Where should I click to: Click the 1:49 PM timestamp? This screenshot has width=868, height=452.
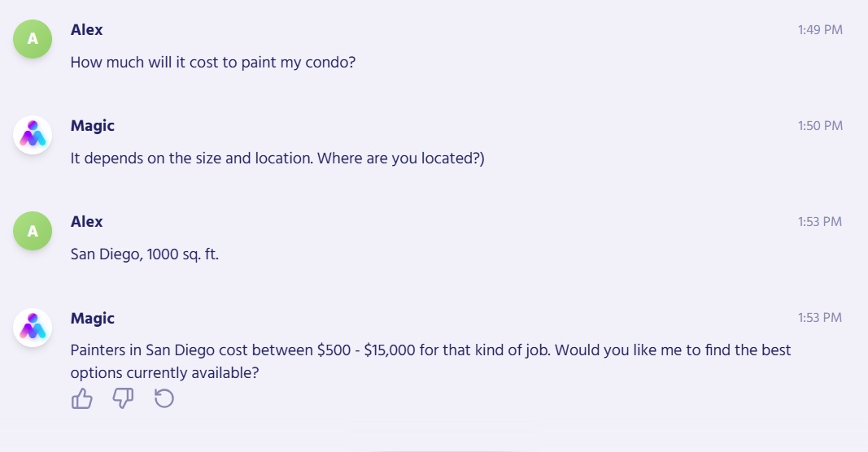tap(820, 30)
